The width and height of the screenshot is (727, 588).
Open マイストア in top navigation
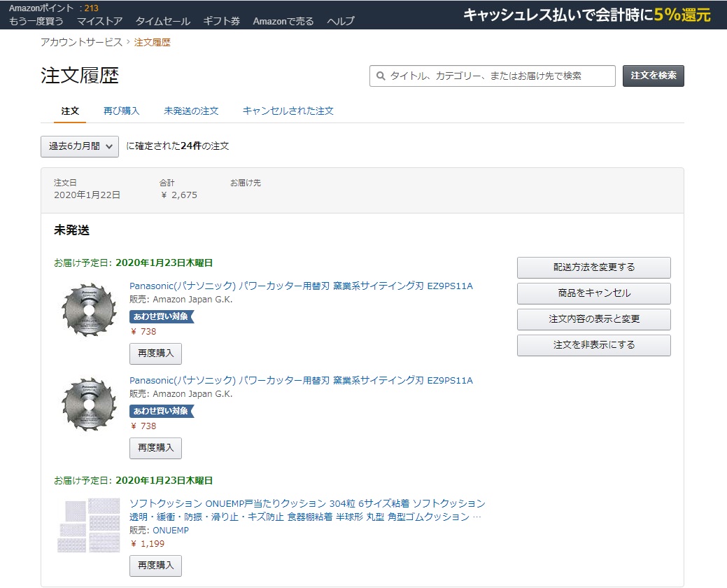coord(99,21)
